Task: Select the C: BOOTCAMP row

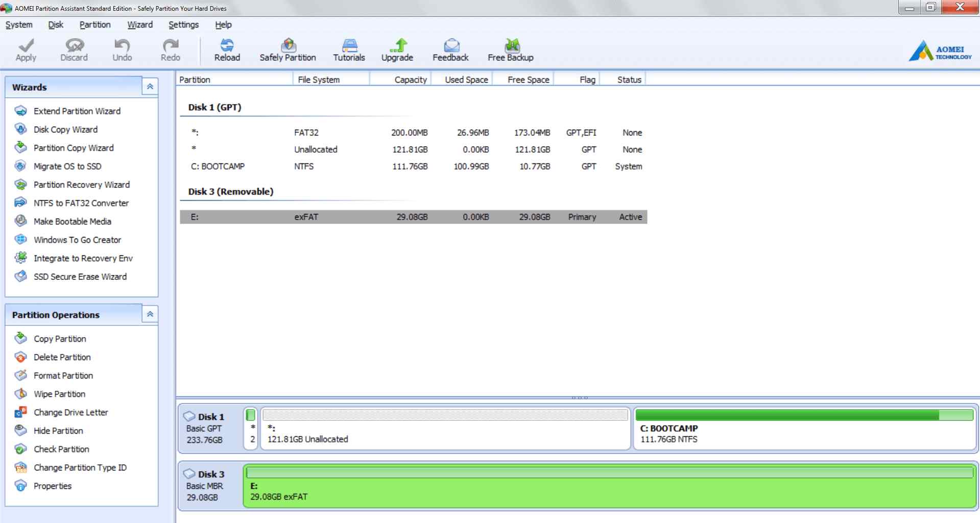Action: tap(414, 166)
